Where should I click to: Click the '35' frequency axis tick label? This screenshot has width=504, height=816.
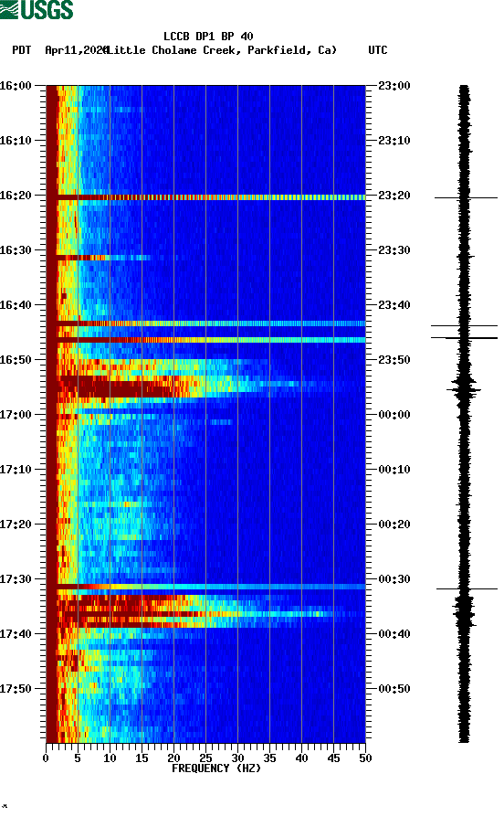(x=269, y=758)
